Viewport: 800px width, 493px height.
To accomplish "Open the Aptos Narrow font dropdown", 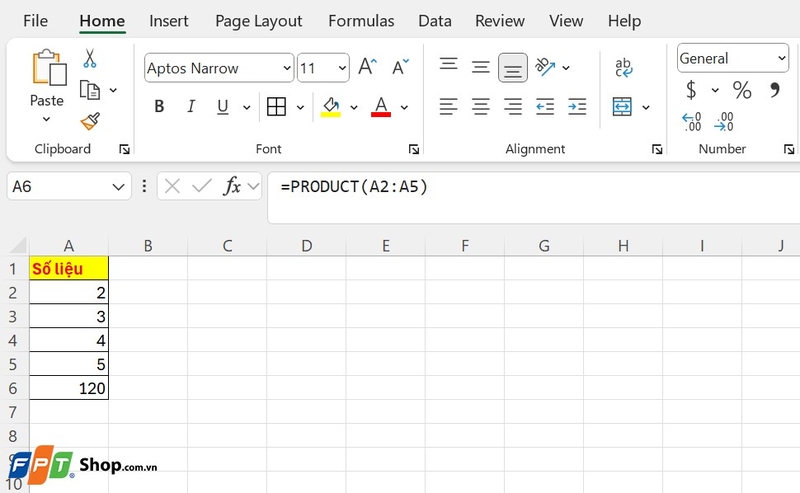I will (287, 68).
